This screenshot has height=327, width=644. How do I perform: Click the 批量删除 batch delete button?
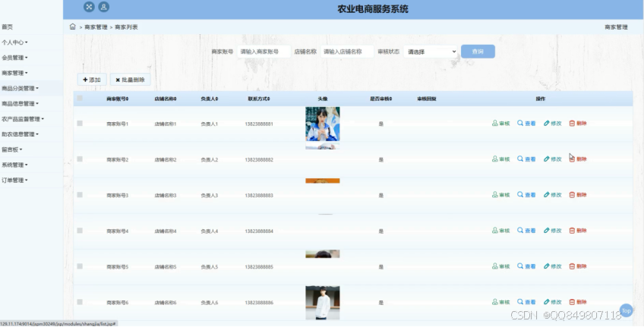click(130, 80)
